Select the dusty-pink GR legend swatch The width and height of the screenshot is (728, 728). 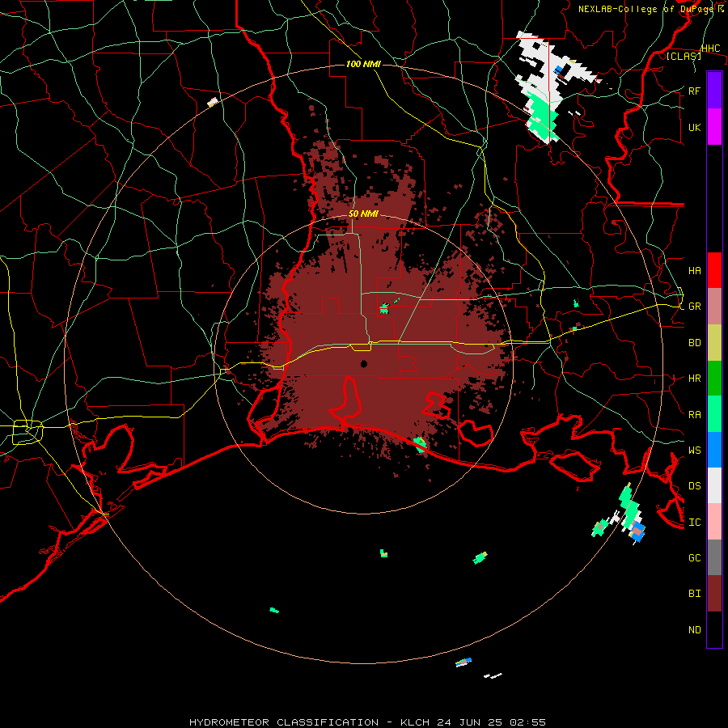pos(714,306)
